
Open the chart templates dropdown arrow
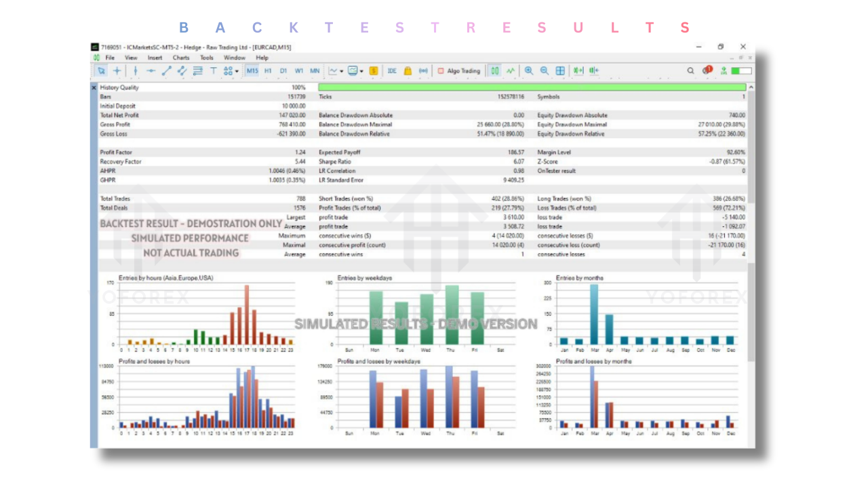pos(361,70)
